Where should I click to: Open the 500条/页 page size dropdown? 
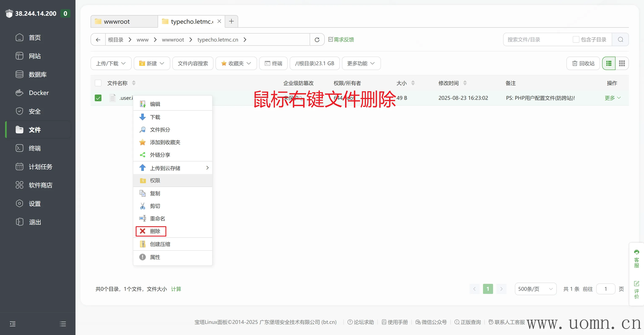pyautogui.click(x=535, y=289)
